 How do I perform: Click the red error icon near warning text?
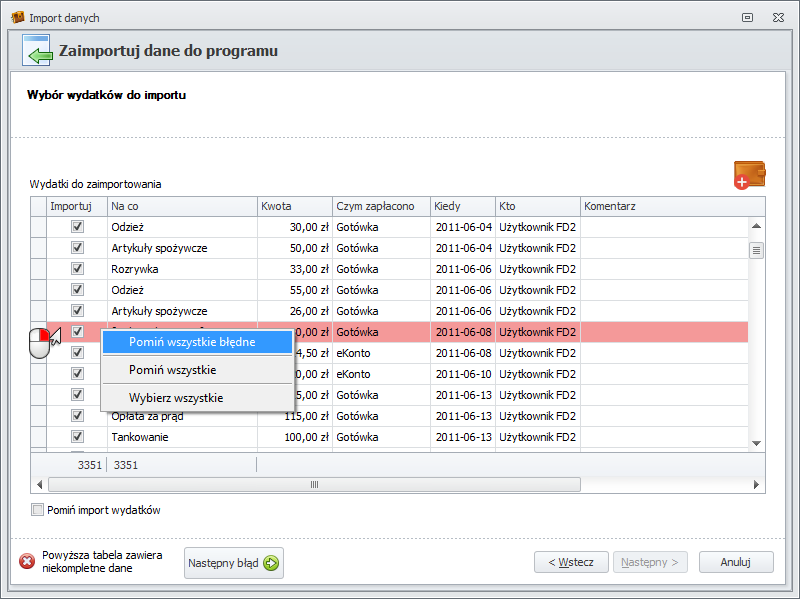[x=27, y=562]
